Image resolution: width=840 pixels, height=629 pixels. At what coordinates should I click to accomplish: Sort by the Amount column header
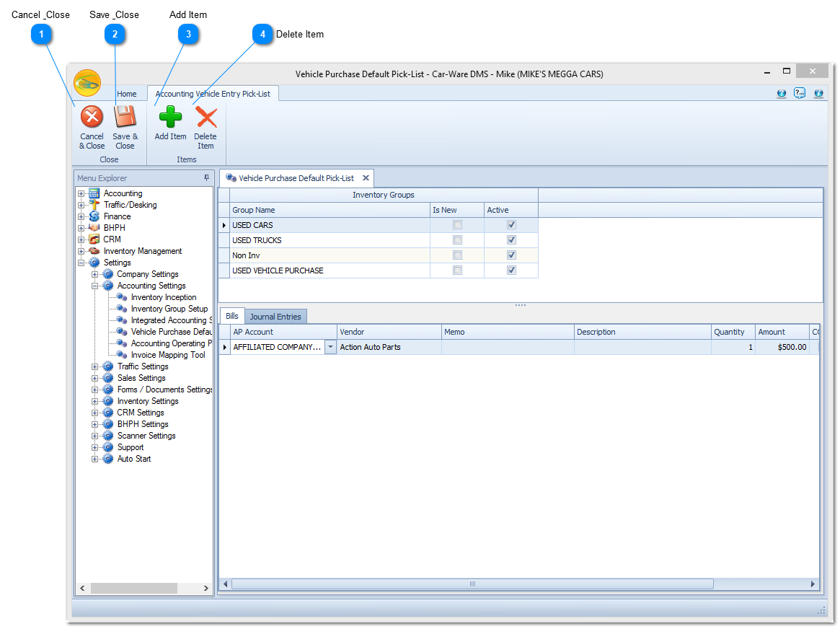coord(782,333)
